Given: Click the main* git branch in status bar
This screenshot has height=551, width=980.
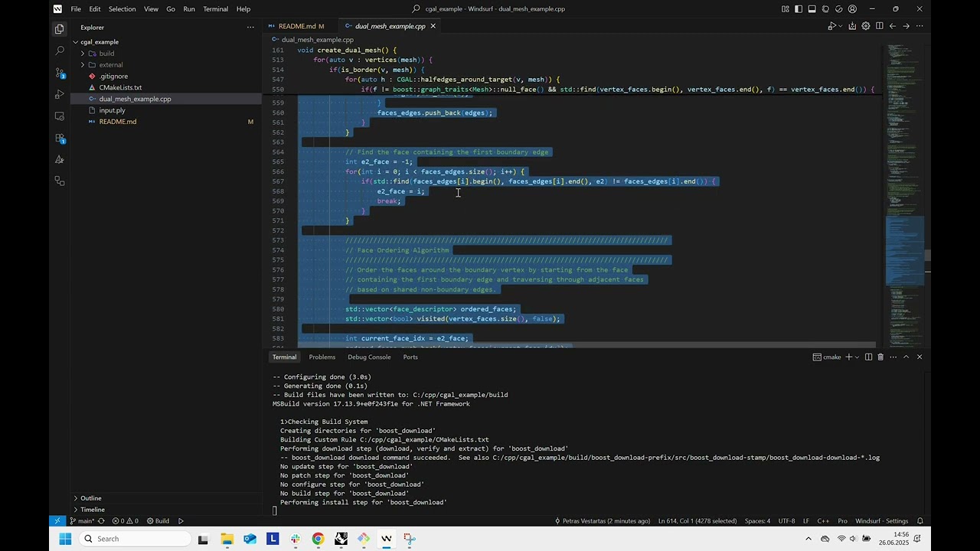Looking at the screenshot, I should coord(81,521).
